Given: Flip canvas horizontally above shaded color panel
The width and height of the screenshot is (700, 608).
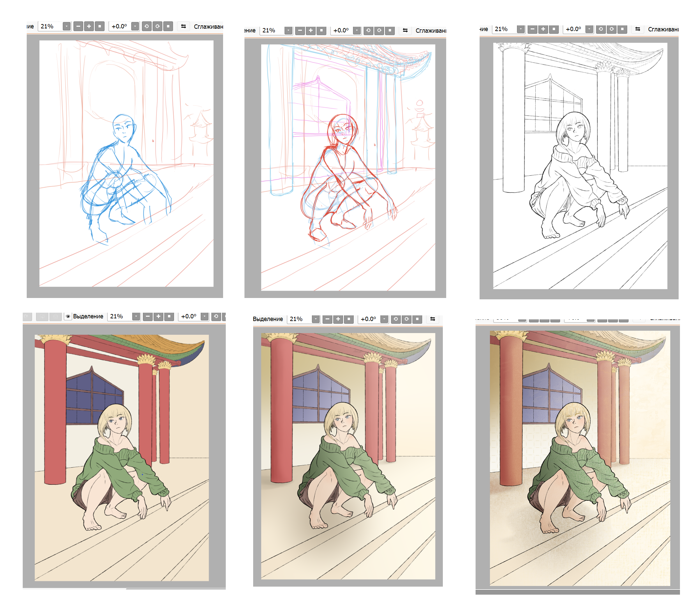Looking at the screenshot, I should tap(432, 319).
